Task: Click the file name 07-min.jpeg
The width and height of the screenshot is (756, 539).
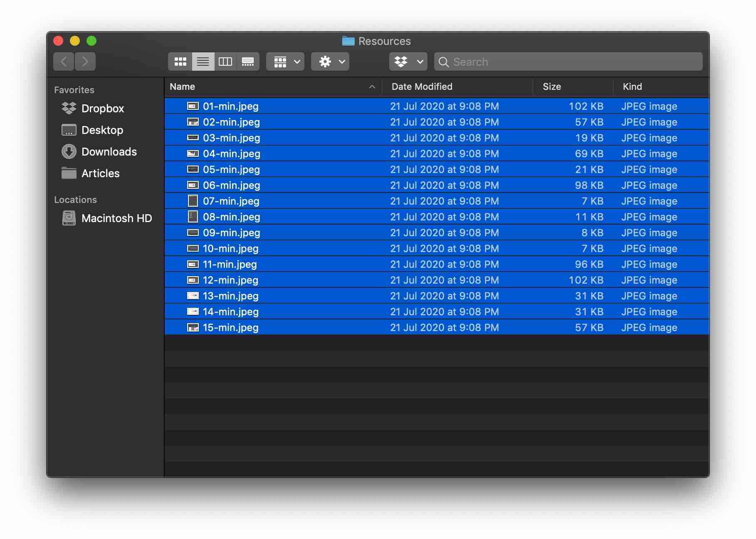Action: [231, 201]
